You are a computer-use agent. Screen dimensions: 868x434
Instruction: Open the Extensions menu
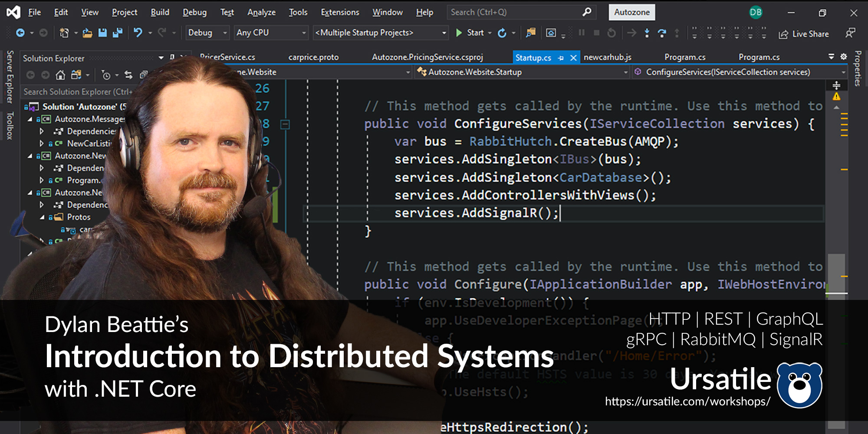340,12
